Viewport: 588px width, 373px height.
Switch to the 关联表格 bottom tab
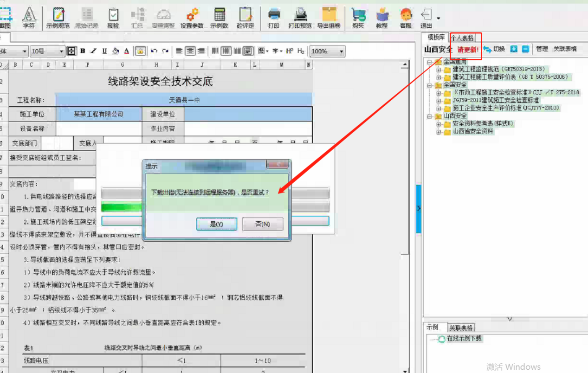[x=461, y=328]
